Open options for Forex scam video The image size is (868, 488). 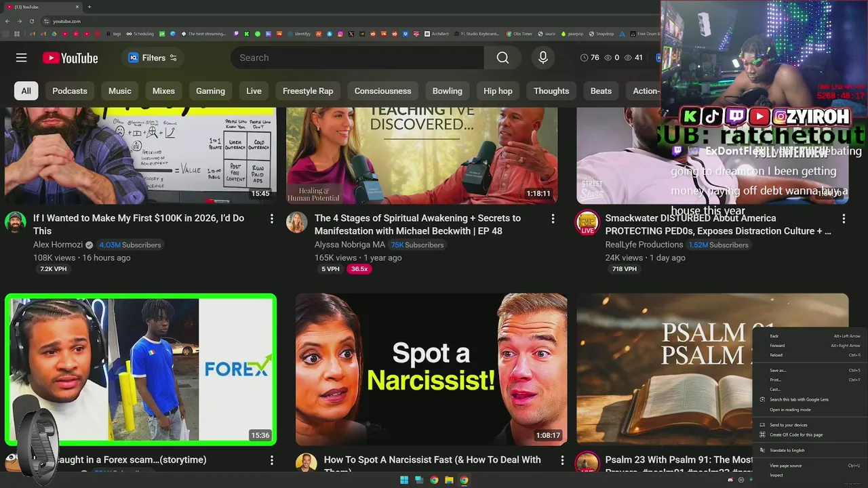(x=271, y=460)
